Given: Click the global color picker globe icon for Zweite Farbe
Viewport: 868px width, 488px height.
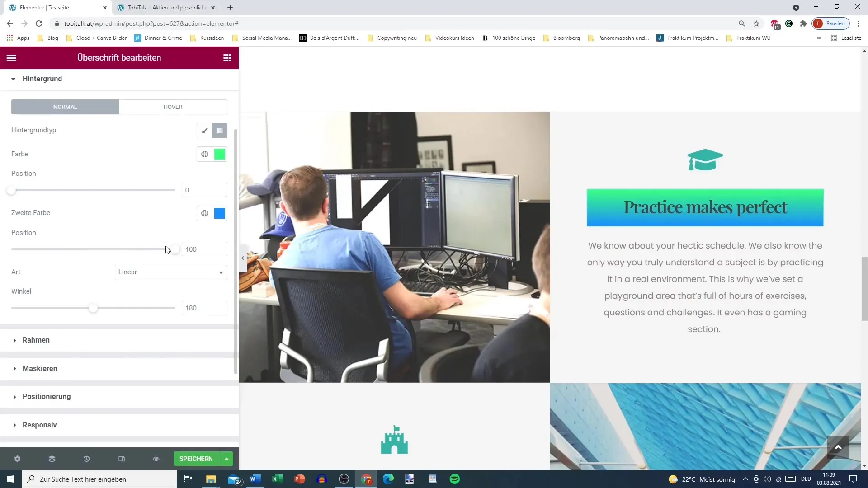Looking at the screenshot, I should coord(204,213).
